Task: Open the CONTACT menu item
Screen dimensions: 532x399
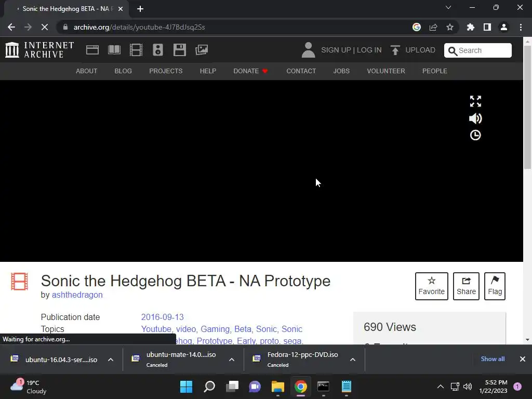Action: [301, 71]
